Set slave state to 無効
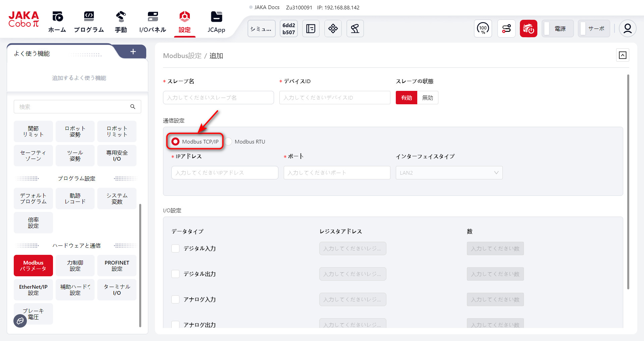644x341 pixels. [x=427, y=98]
